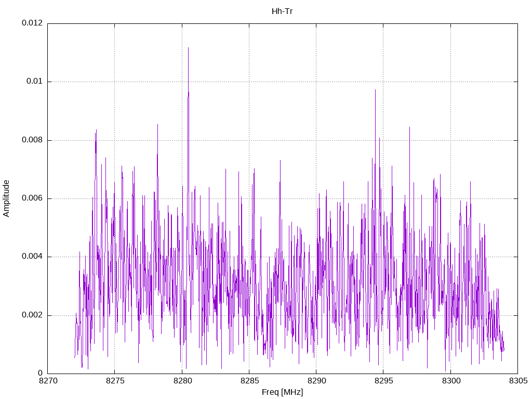Image resolution: width=532 pixels, height=399 pixels.
Task: Click y-axis tick label 0.006
Action: 32,198
